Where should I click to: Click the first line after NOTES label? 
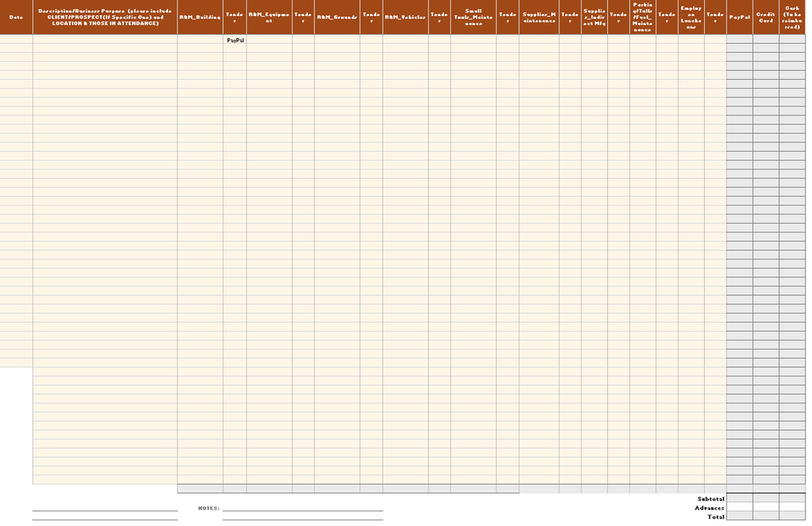pos(303,508)
